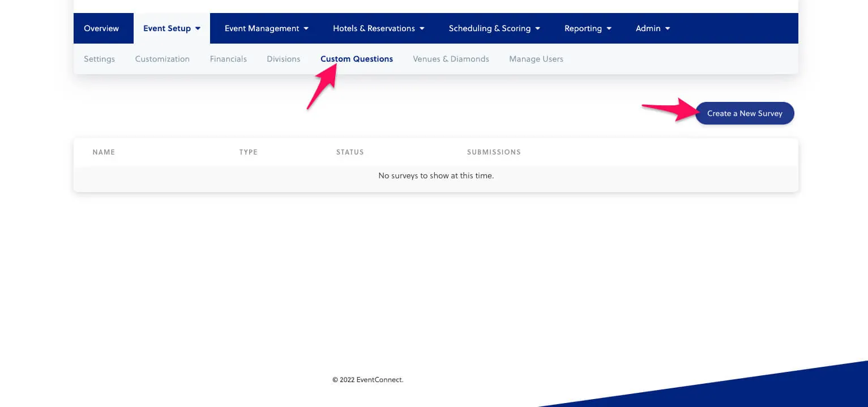868x407 pixels.
Task: Open the Financials sub-tab
Action: [x=228, y=59]
